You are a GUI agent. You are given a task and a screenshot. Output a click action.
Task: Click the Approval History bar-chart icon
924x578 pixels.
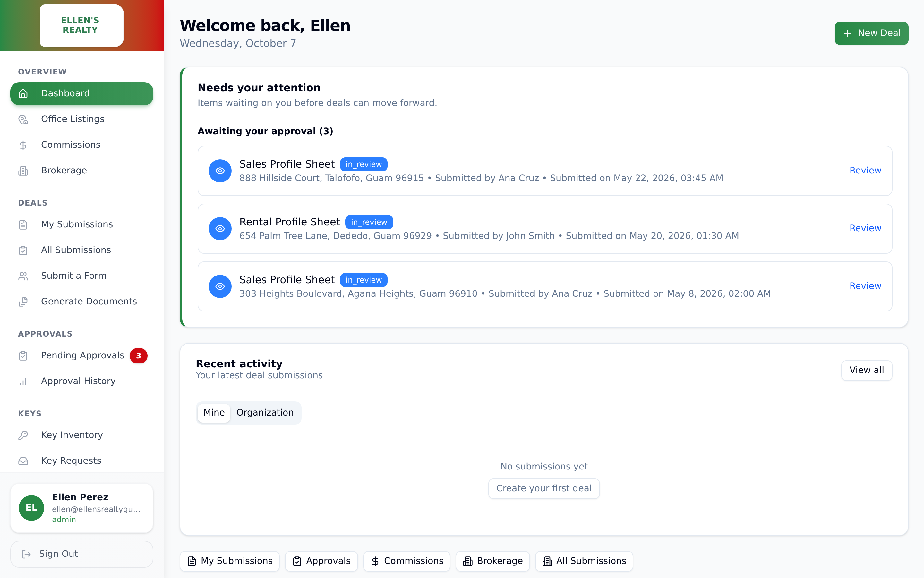(x=23, y=381)
